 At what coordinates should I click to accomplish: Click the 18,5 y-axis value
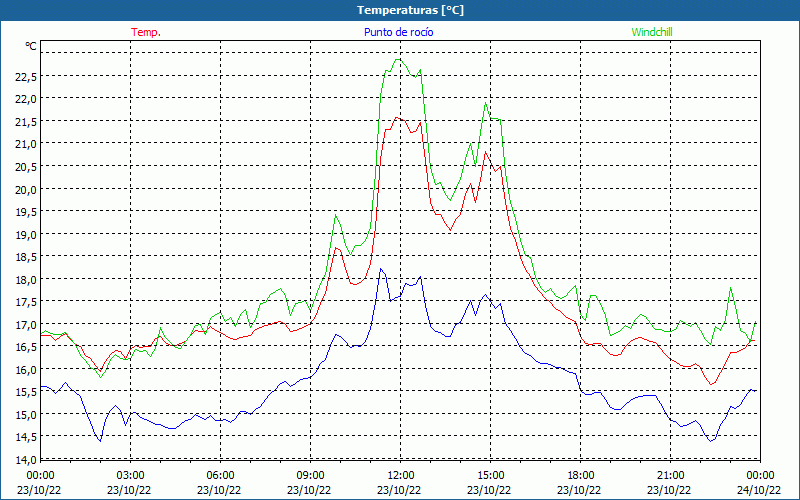tap(26, 257)
